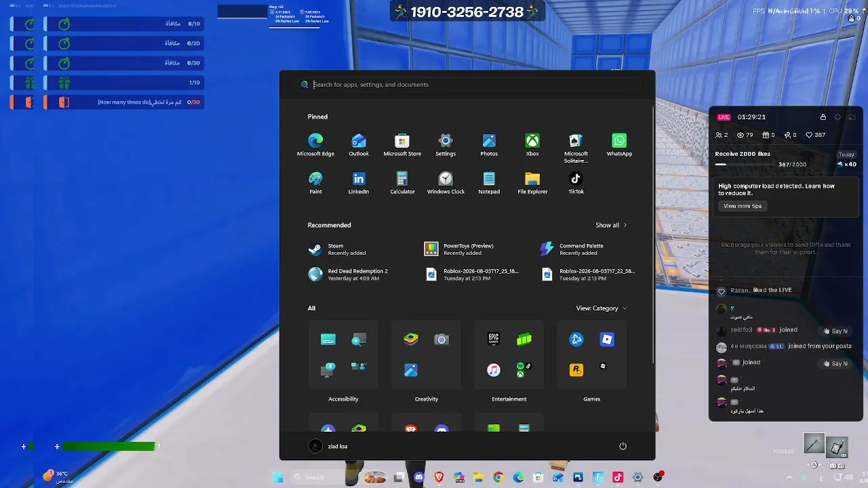Launch Notepad from pinned apps
868x488 pixels.
click(x=489, y=182)
